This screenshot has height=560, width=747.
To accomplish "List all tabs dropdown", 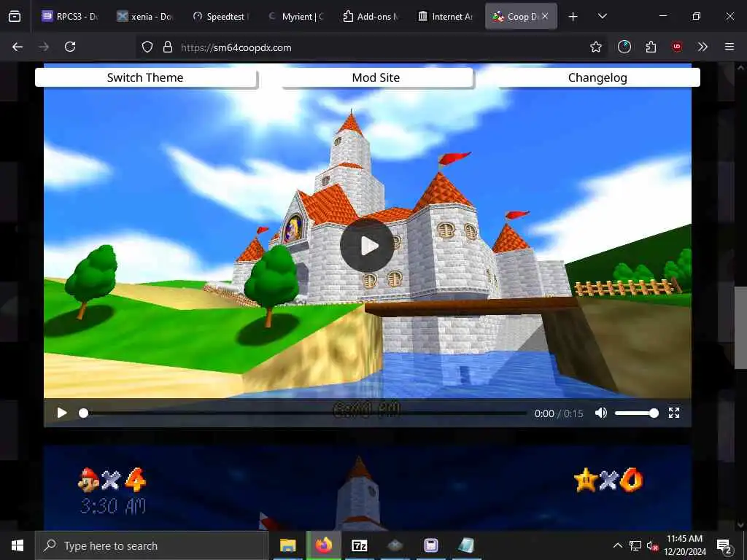I will tap(602, 16).
